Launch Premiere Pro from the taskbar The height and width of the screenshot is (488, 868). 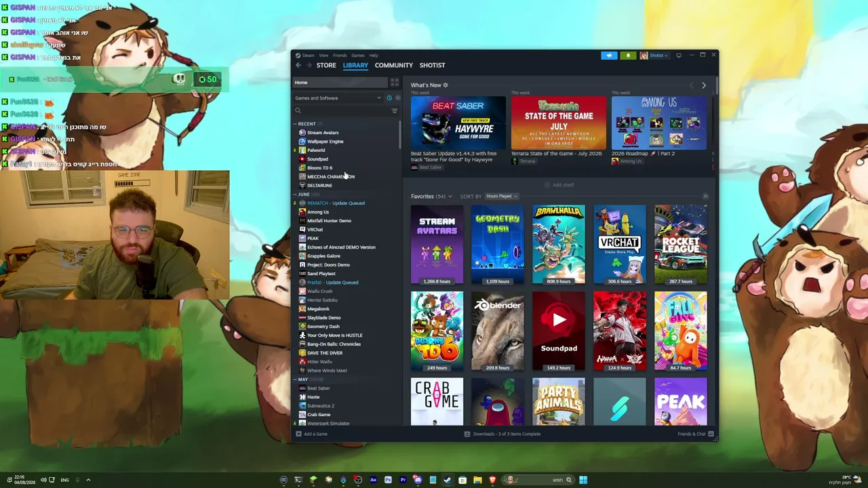(x=403, y=480)
